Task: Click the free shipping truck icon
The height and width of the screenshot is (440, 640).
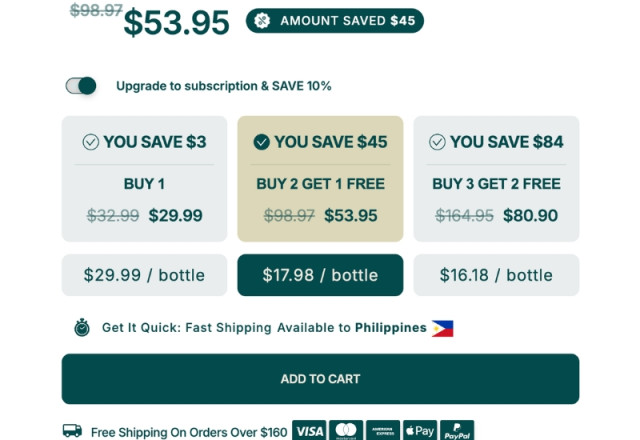Action: point(72,431)
